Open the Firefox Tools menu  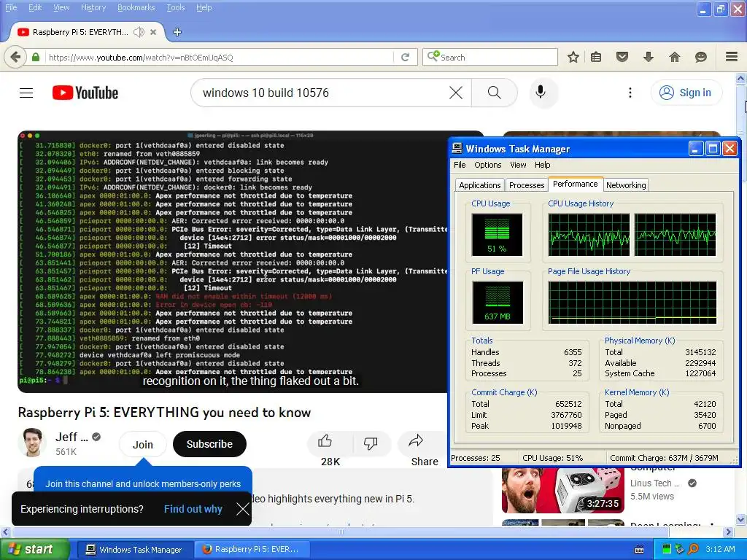[175, 7]
